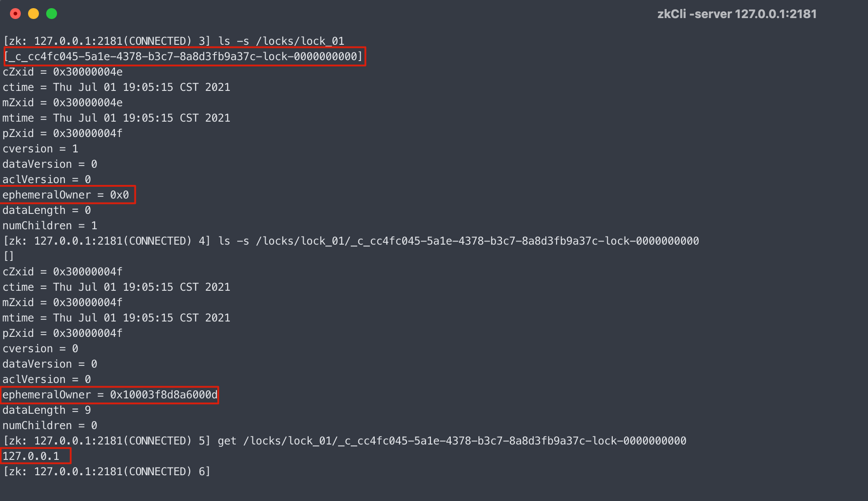Screen dimensions: 868x501
Task: Click the cversion = 1 line
Action: pyautogui.click(x=40, y=149)
